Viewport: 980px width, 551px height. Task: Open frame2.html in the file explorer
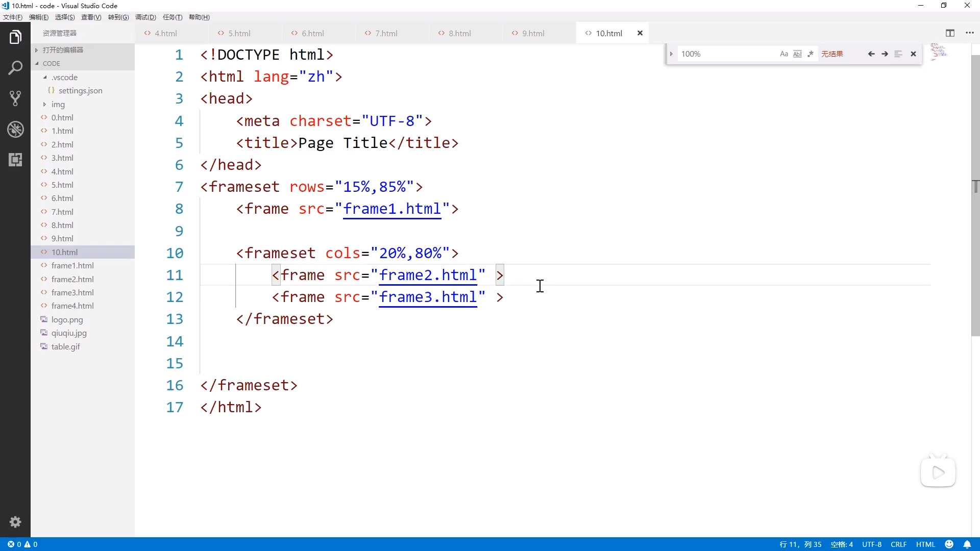[72, 279]
